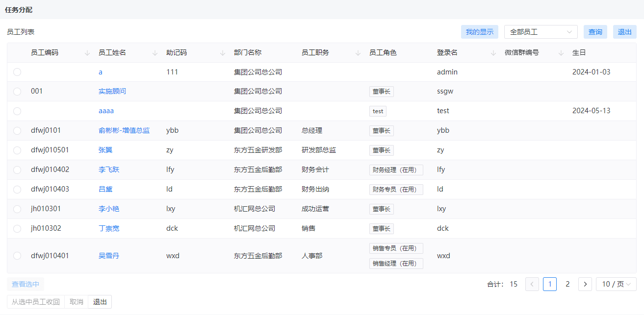Screen dimensions: 644x315
Task: Open employee link 实施顾问
Action: tap(112, 92)
